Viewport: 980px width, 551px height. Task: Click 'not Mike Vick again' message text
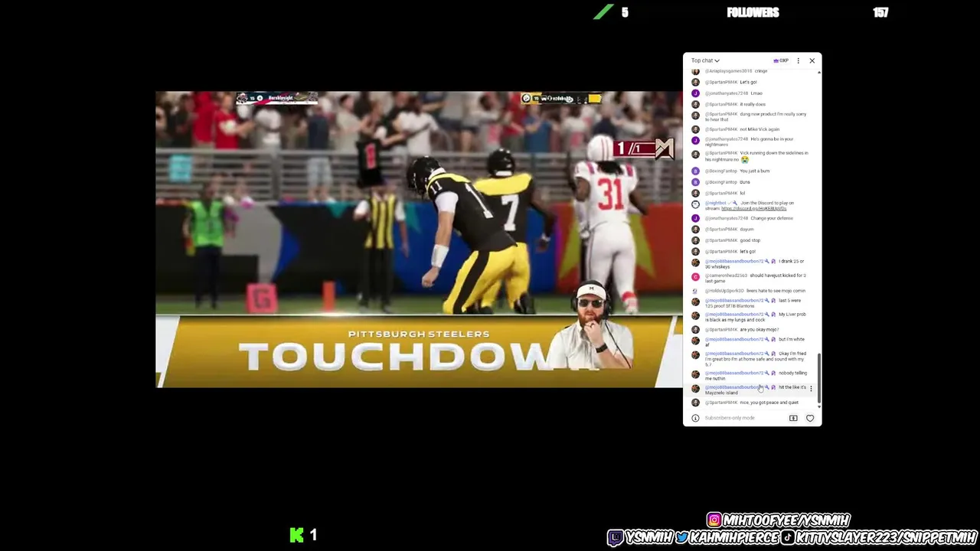click(x=759, y=129)
